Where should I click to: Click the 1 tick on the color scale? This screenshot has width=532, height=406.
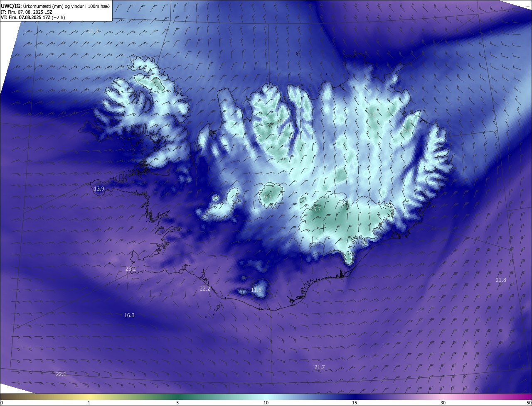point(89,403)
